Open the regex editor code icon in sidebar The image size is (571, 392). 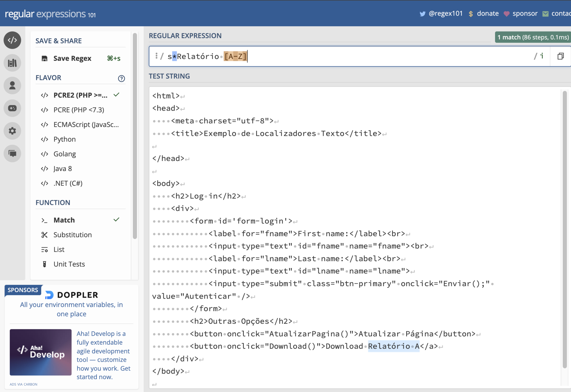point(12,40)
